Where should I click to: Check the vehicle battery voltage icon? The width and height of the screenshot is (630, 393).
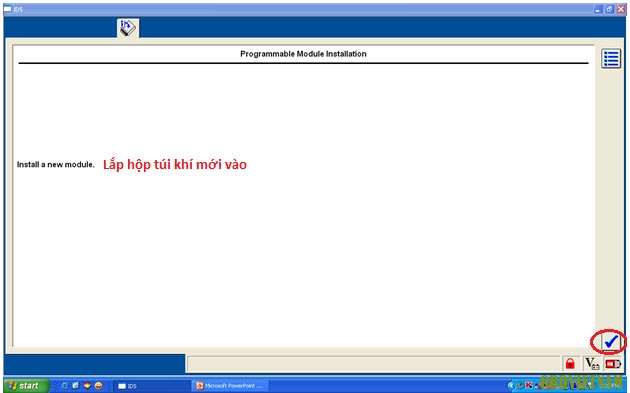(592, 364)
